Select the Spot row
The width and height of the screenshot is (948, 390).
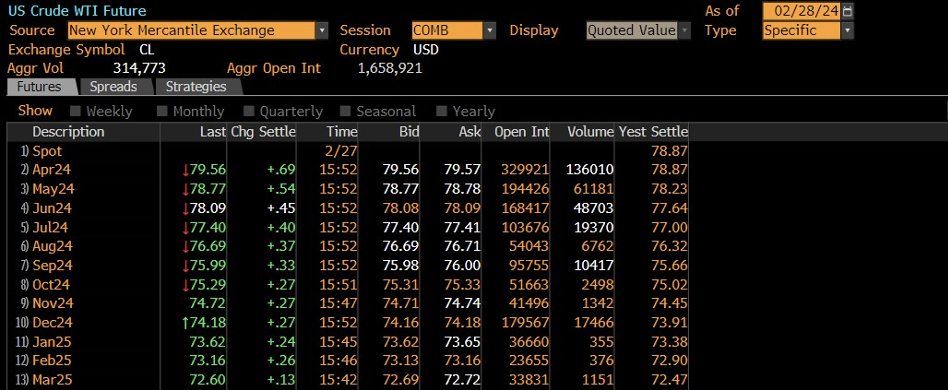[348, 151]
